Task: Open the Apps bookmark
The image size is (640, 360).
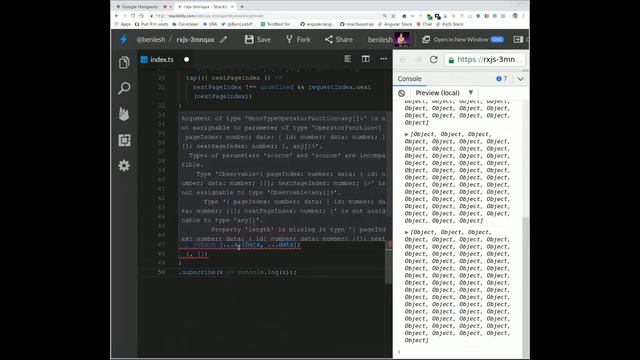Action: pyautogui.click(x=123, y=24)
